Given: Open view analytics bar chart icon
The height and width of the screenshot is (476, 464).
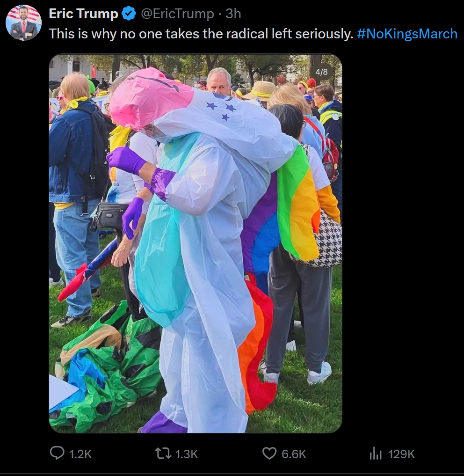Looking at the screenshot, I should [x=376, y=453].
